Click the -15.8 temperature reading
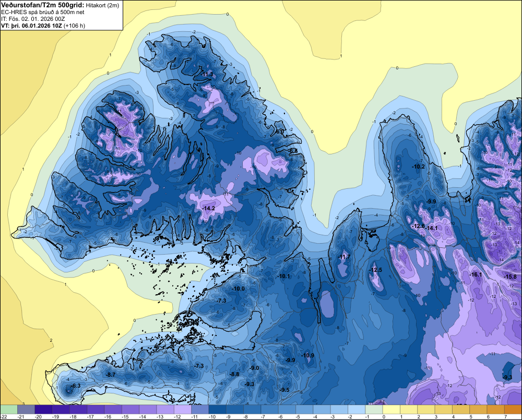The width and height of the screenshot is (522, 420). (511, 277)
